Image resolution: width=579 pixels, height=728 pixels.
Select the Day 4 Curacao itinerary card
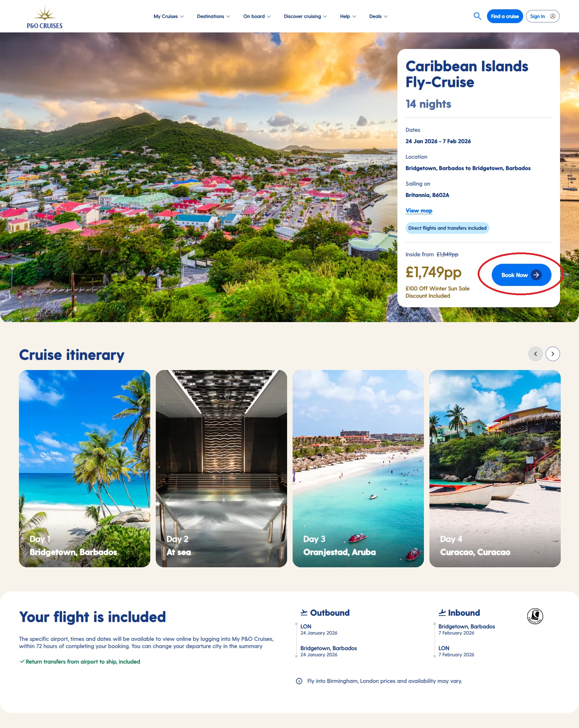pos(495,469)
